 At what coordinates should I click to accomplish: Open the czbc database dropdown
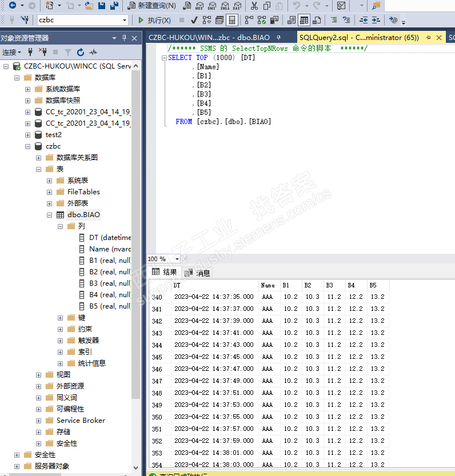click(x=125, y=20)
